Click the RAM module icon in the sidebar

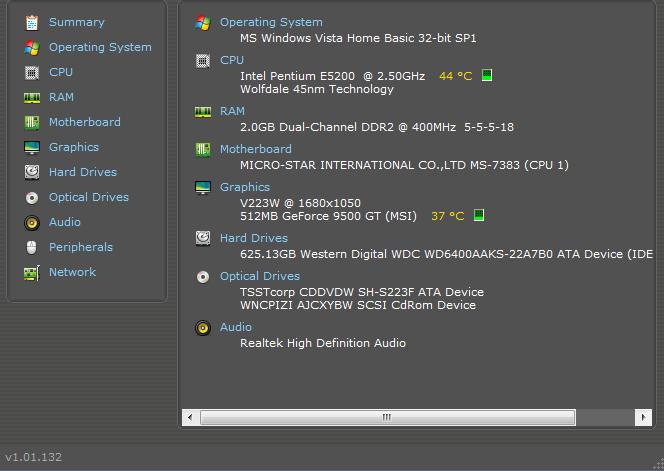[32, 97]
